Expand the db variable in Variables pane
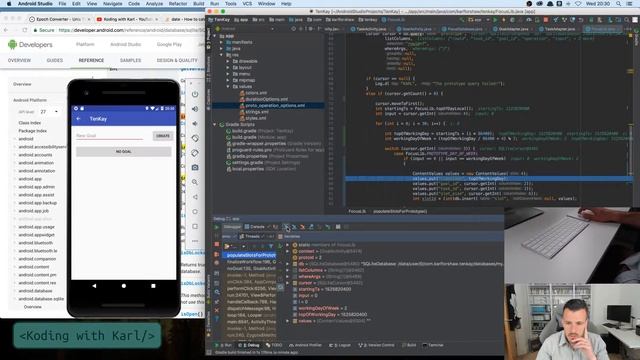 [x=288, y=264]
